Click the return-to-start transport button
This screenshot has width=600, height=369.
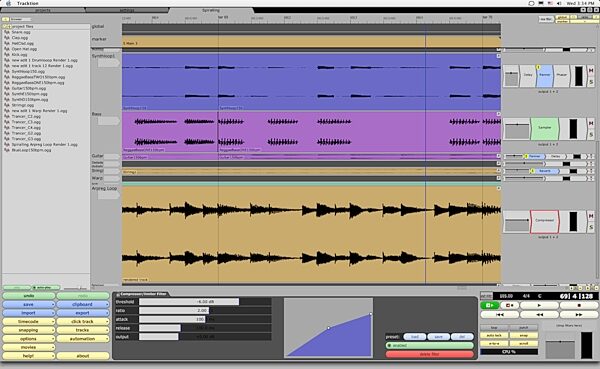[500, 314]
